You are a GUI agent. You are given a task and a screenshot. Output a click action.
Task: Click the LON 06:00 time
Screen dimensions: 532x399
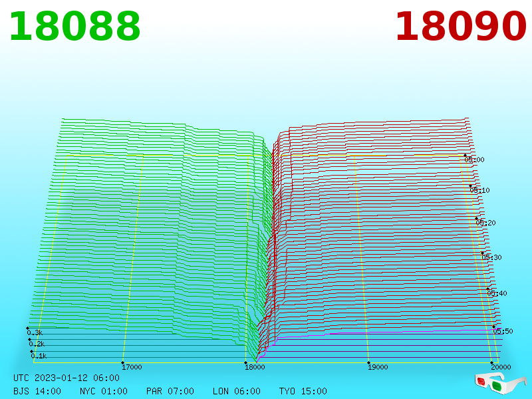[x=237, y=391]
